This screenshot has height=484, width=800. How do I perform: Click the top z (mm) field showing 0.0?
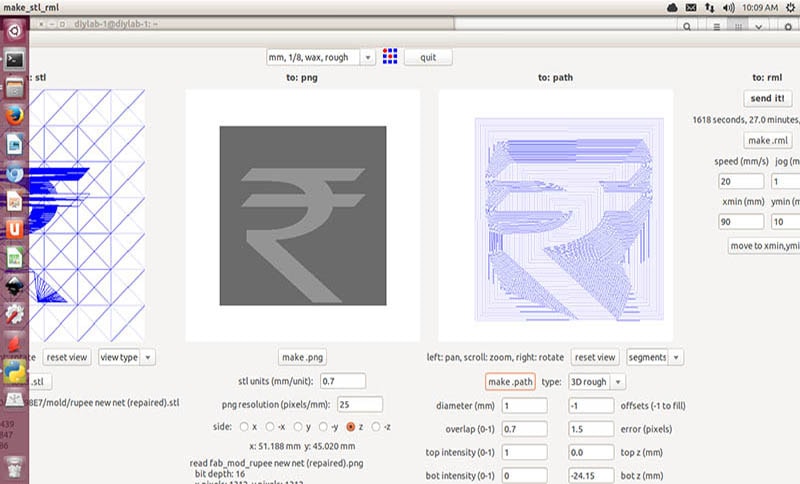(x=591, y=452)
